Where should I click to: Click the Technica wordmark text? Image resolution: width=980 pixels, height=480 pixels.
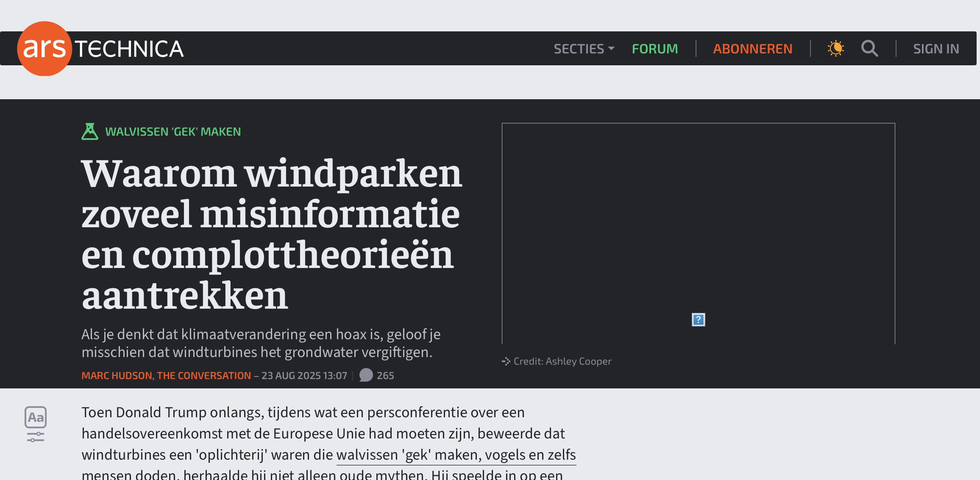point(129,49)
